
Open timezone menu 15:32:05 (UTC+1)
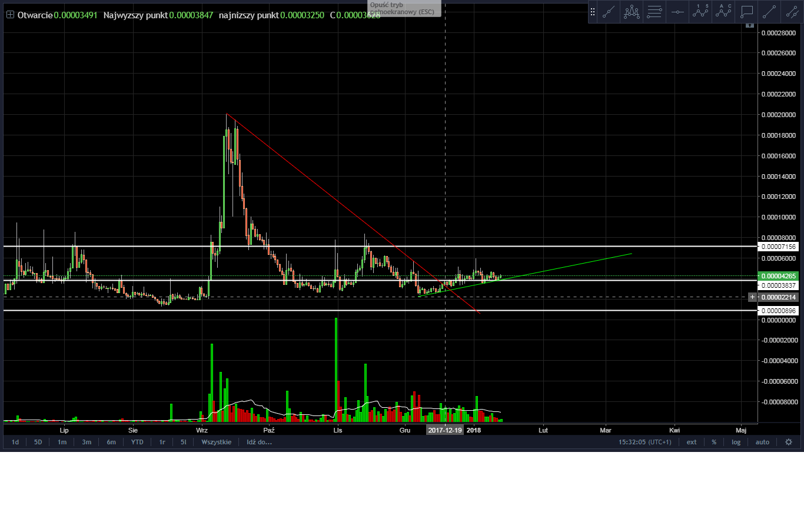coord(644,442)
